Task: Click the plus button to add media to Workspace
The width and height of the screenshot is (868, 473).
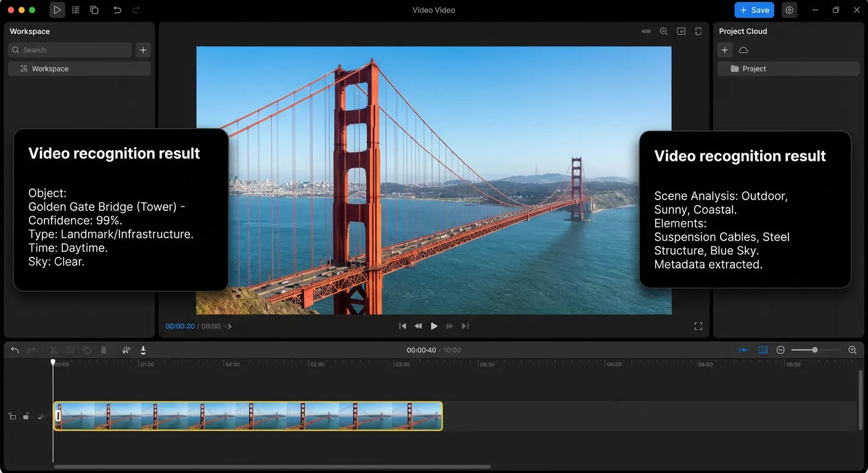Action: 143,50
